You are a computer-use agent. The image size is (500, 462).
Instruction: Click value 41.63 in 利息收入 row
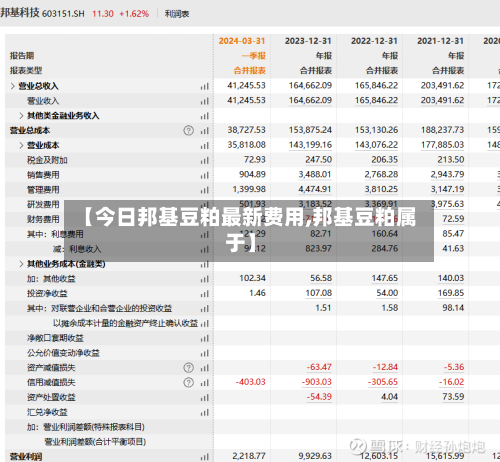pyautogui.click(x=453, y=249)
